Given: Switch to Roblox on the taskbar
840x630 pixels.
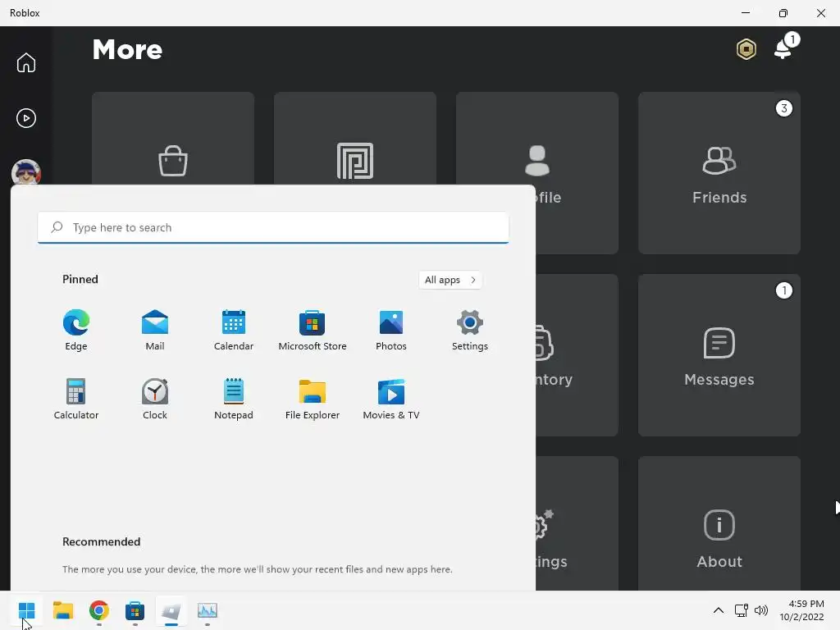Looking at the screenshot, I should click(x=171, y=610).
